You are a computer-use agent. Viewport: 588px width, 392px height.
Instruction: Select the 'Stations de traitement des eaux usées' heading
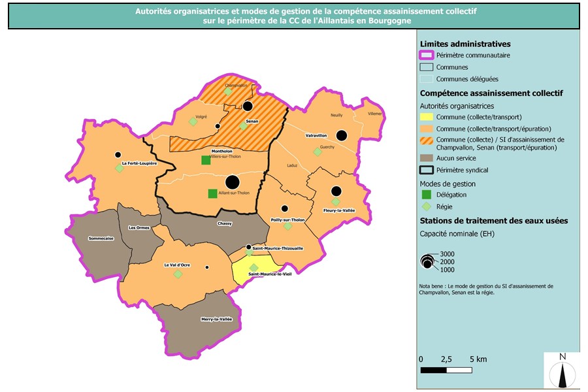click(x=494, y=221)
